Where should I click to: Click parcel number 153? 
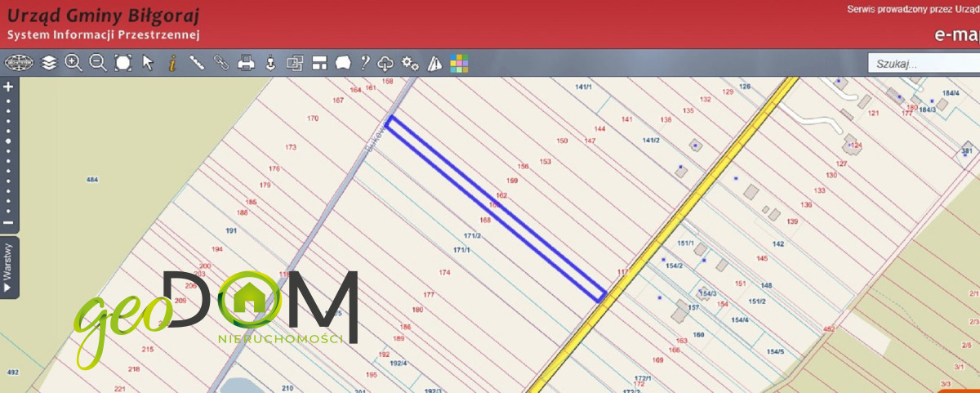(x=546, y=162)
